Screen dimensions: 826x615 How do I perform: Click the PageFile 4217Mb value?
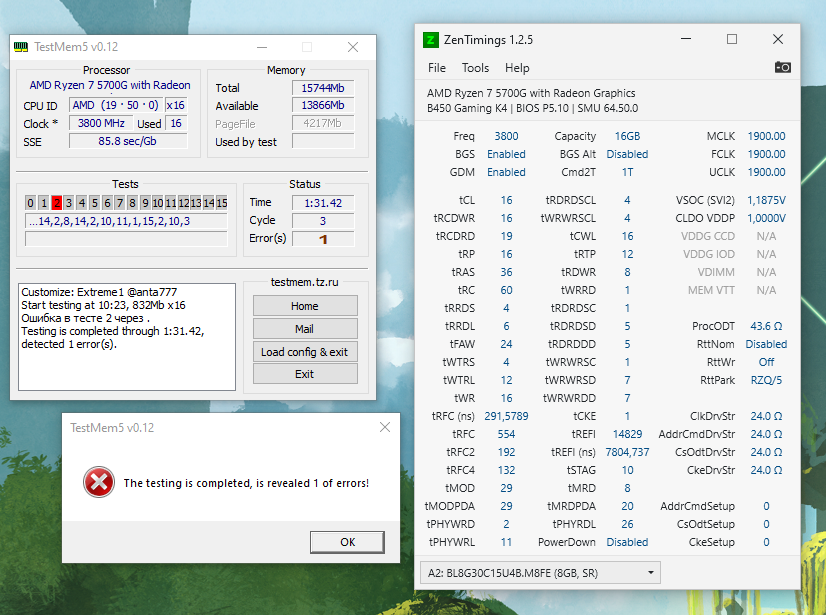tap(323, 123)
